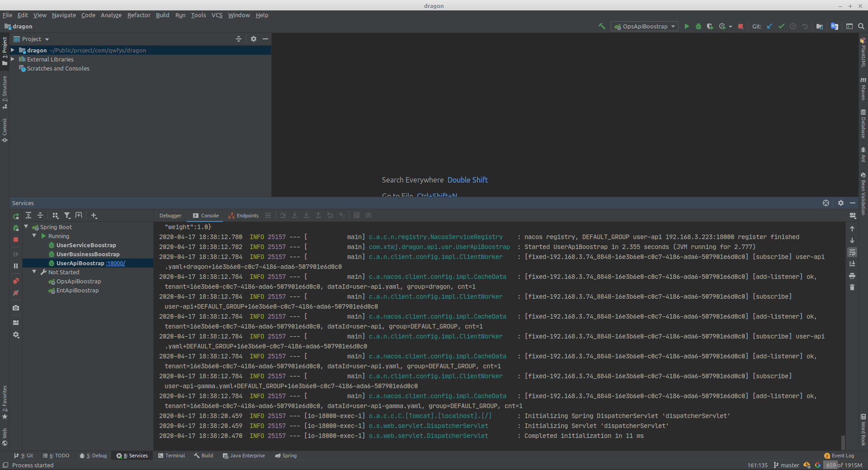868x470 pixels.
Task: Click the Git Commit checkmark icon
Action: (781, 26)
